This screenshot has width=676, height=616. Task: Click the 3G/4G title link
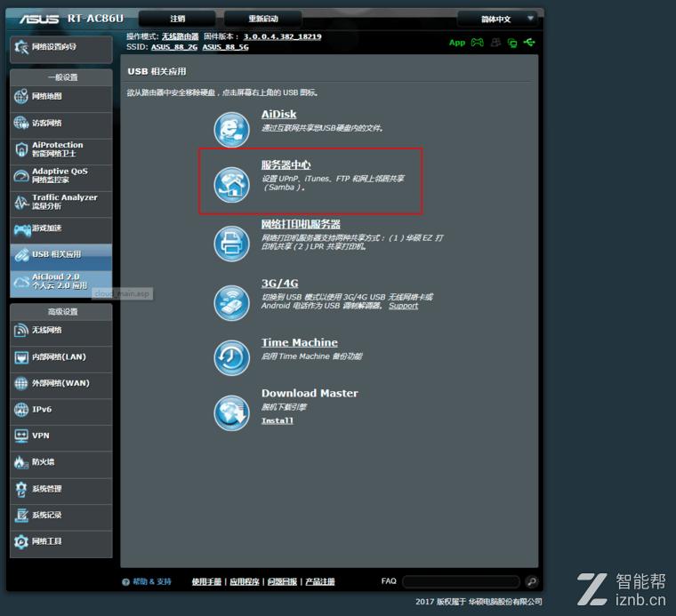pyautogui.click(x=279, y=284)
